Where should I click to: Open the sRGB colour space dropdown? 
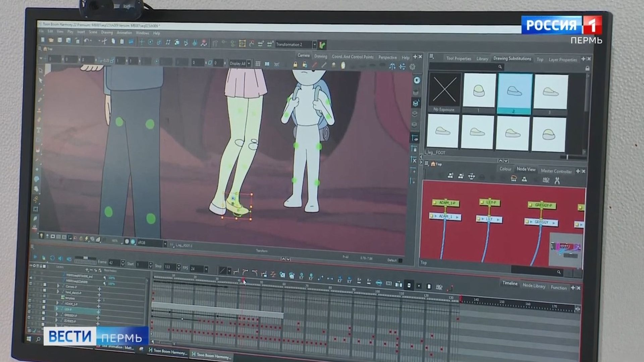click(x=165, y=244)
